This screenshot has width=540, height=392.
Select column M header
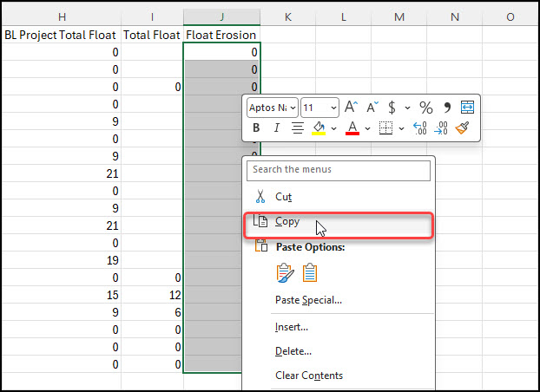[399, 16]
